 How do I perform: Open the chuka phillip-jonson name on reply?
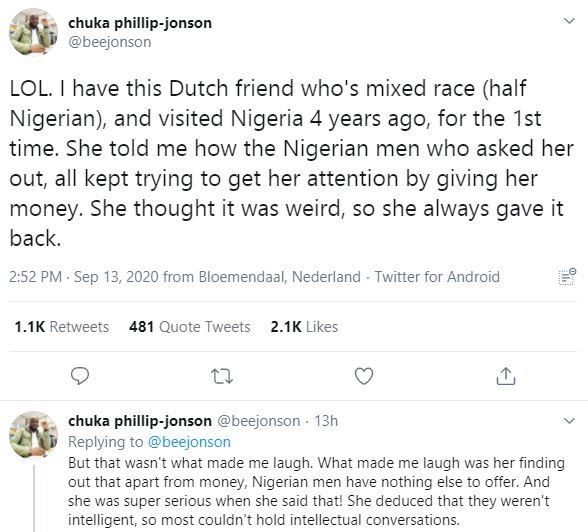pyautogui.click(x=140, y=421)
